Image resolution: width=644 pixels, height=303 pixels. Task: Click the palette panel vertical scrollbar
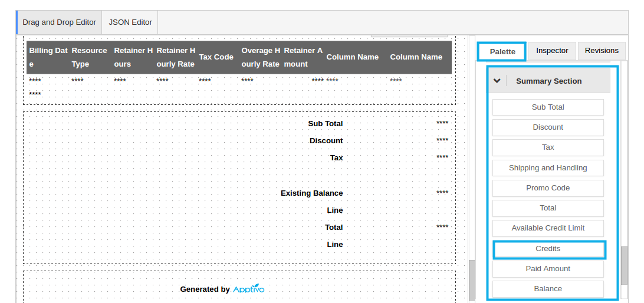(x=624, y=265)
